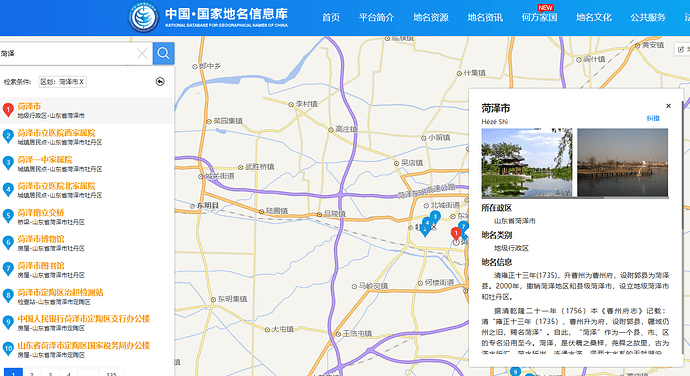Select result 9 pin icon in list
This screenshot has height=376, width=690.
8,322
